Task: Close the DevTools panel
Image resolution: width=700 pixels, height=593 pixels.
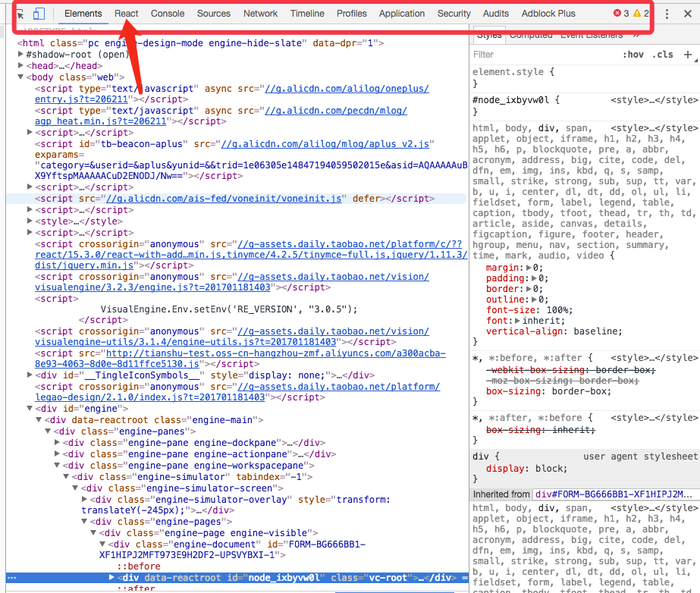Action: point(688,14)
